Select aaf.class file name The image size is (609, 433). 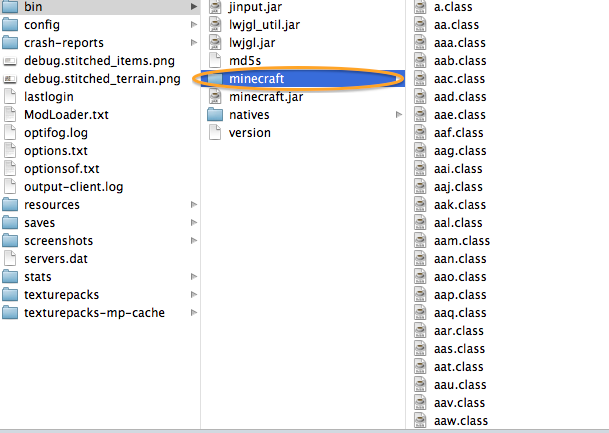[x=459, y=133]
